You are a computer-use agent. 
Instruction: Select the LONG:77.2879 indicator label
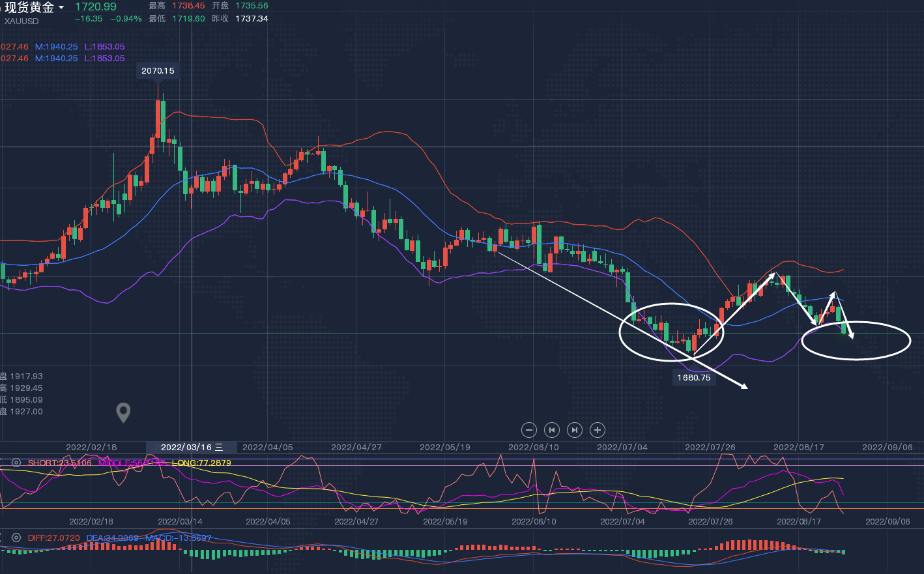tap(202, 463)
